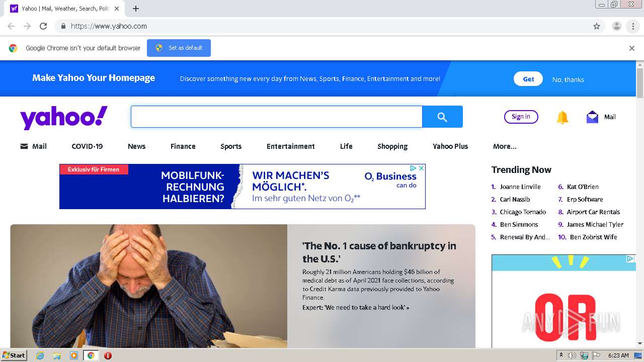
Task: Show hidden tray icons arrow
Action: point(561,355)
